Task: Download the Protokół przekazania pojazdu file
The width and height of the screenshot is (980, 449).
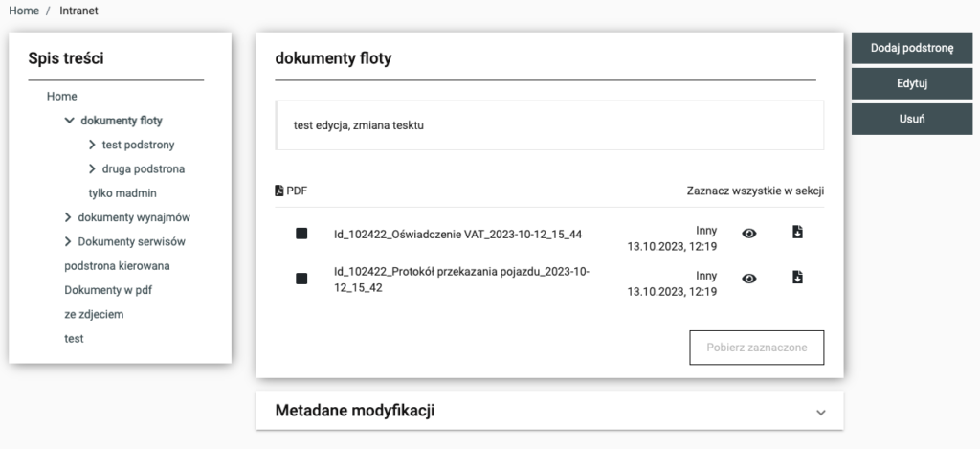Action: pyautogui.click(x=797, y=278)
